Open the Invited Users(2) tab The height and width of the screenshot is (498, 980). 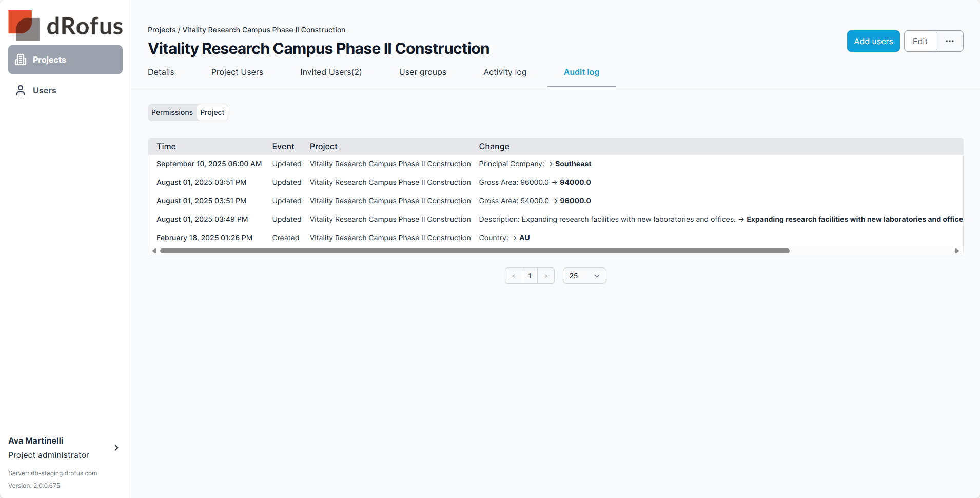tap(331, 72)
